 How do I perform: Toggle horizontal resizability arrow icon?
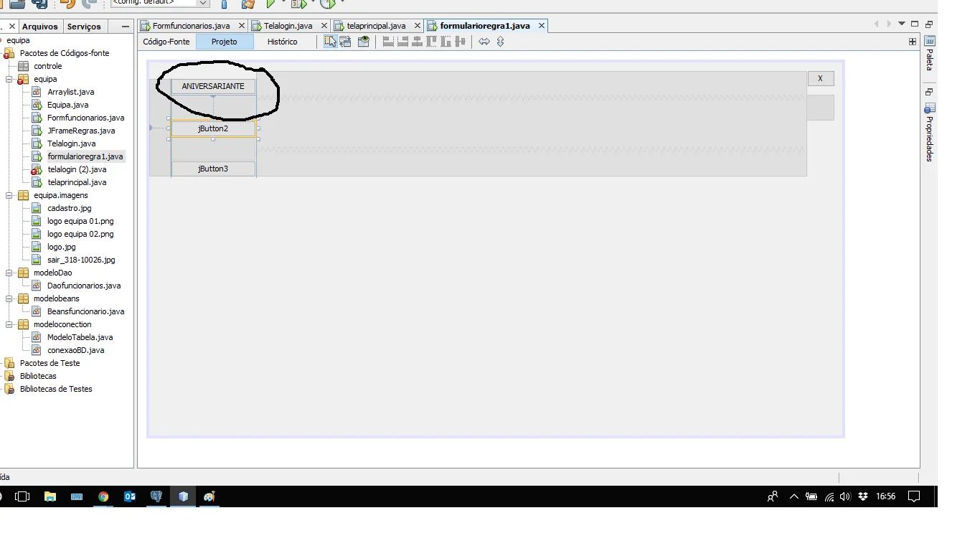pos(484,42)
